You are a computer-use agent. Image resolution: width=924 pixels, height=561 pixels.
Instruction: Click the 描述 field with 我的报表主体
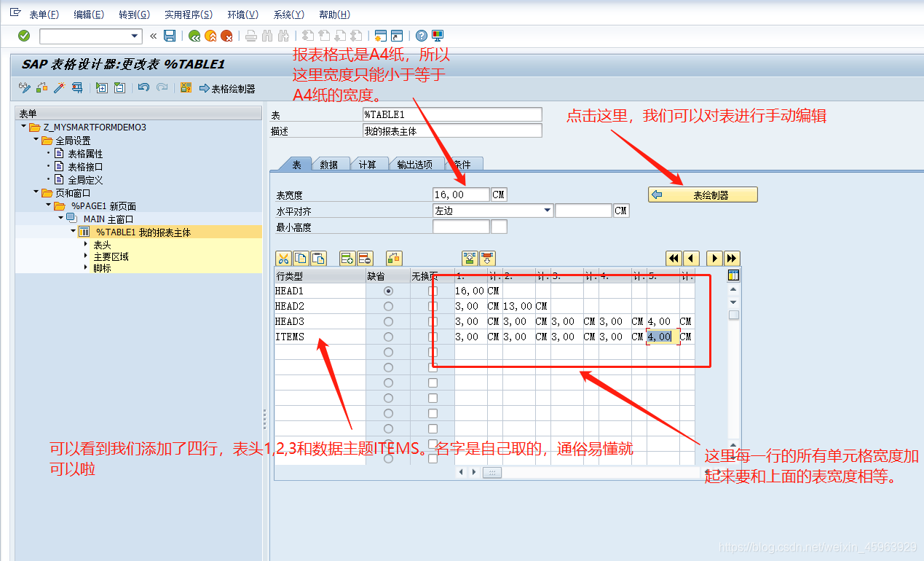pyautogui.click(x=452, y=130)
